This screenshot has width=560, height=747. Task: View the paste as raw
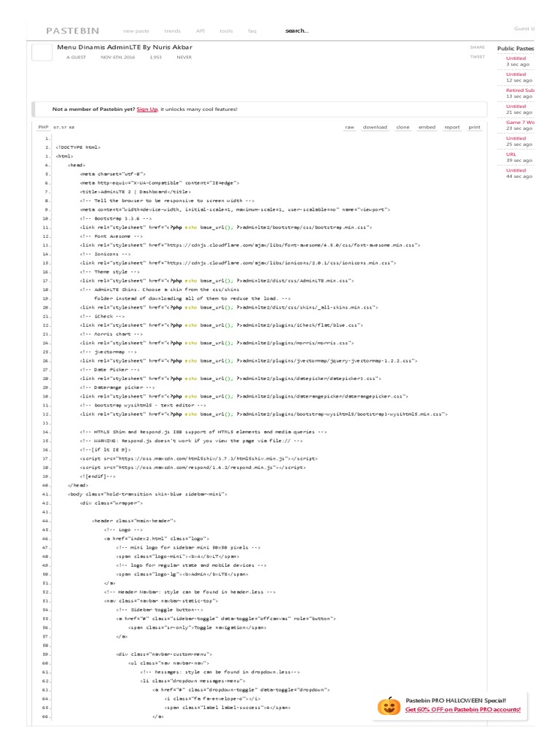(349, 127)
